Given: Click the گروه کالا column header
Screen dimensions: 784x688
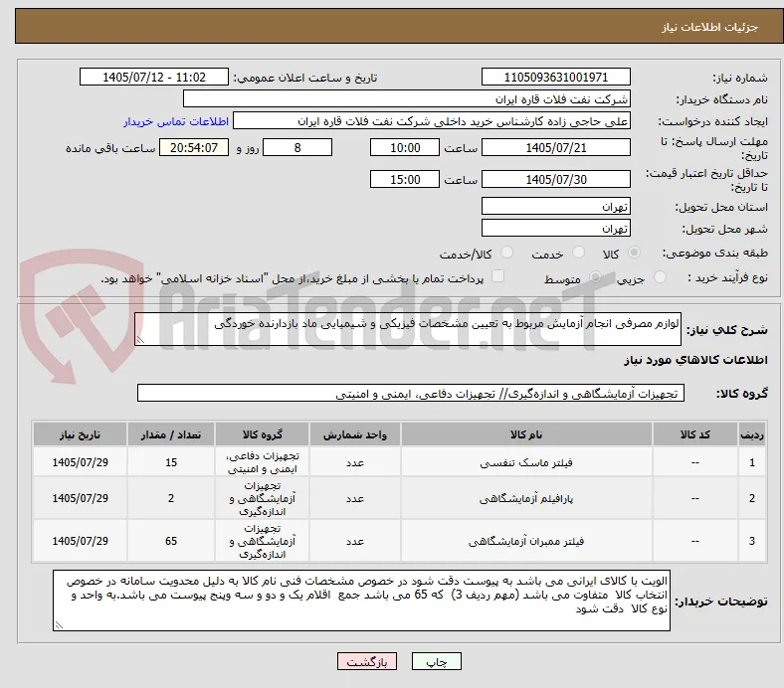Looking at the screenshot, I should (263, 434).
